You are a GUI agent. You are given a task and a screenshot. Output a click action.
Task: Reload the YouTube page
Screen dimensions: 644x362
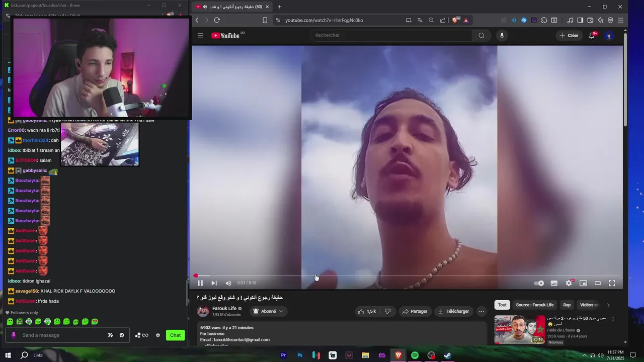pos(217,20)
